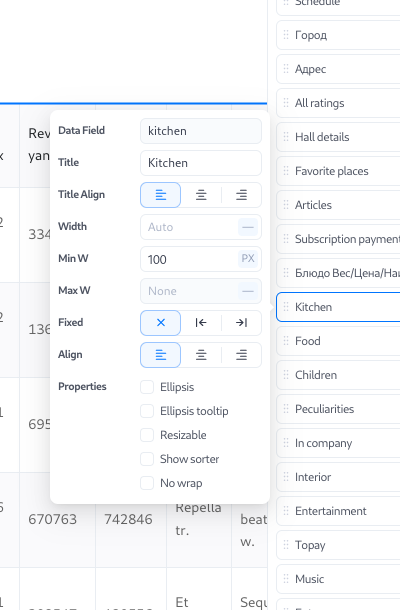Fix column to the left edge

coord(201,323)
